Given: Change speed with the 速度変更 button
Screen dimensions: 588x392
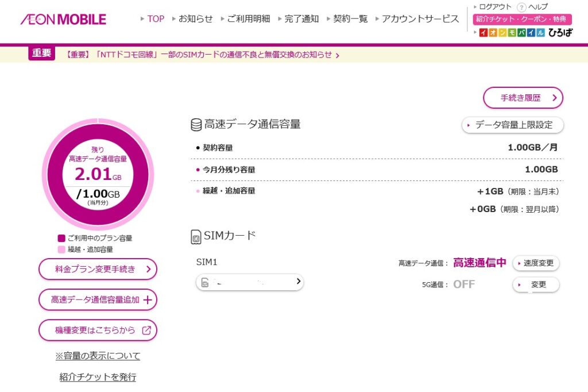Looking at the screenshot, I should click(x=536, y=263).
